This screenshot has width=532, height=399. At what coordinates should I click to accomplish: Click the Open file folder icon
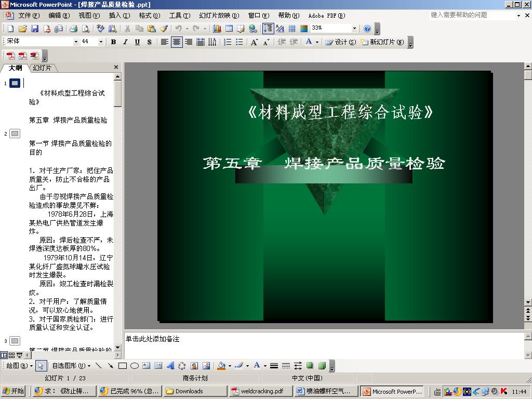click(23, 29)
